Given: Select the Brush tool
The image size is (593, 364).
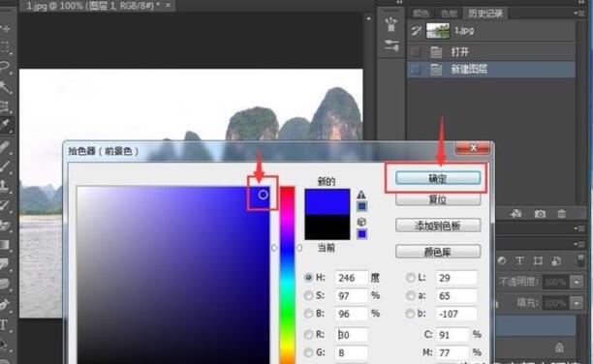Looking at the screenshot, I should [x=5, y=166].
